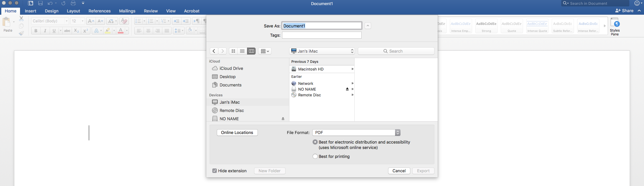Go back with the left navigation arrow
Screen dimensions: 644x186
(214, 51)
